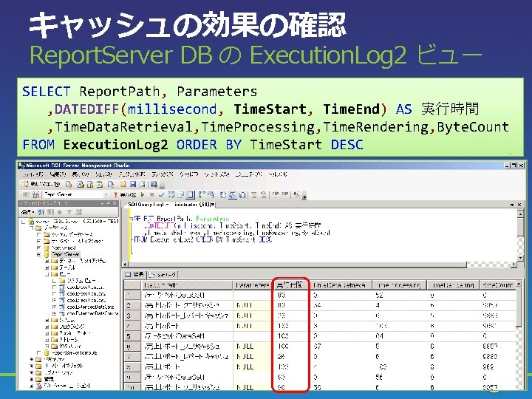Collapse the ReportServer database node
Image resolution: width=532 pixels, height=399 pixels.
[x=38, y=254]
